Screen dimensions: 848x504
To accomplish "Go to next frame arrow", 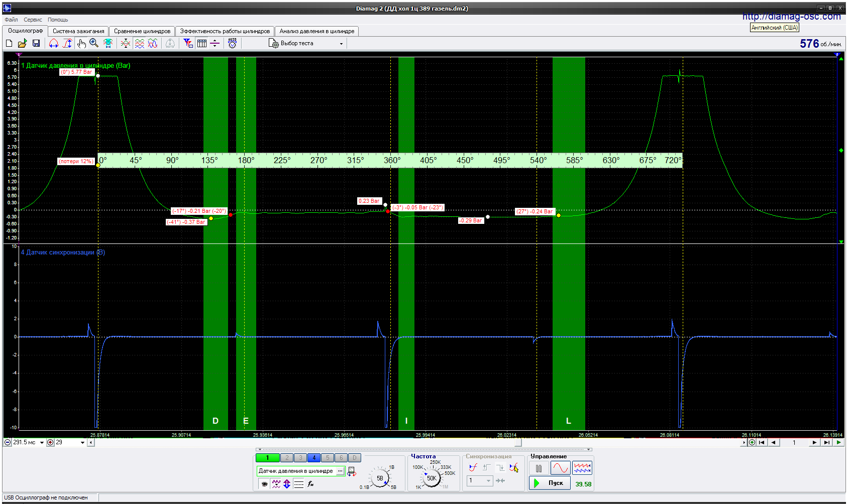I will click(x=814, y=442).
